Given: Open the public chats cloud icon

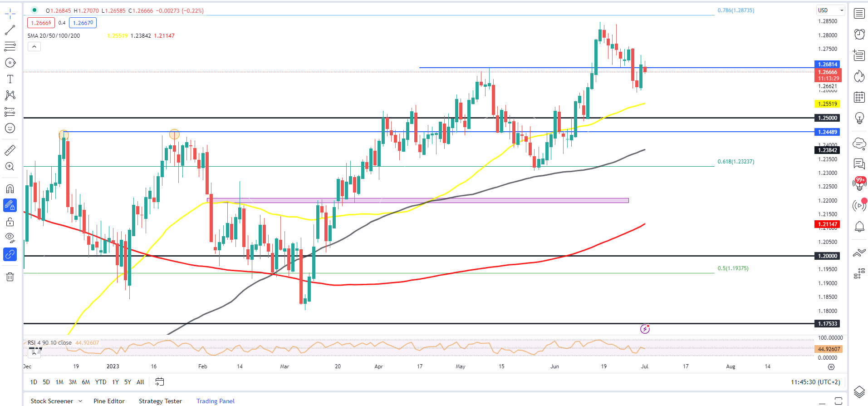Looking at the screenshot, I should [x=859, y=144].
